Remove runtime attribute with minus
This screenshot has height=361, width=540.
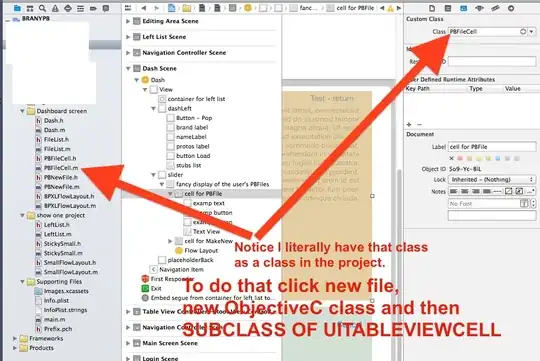click(x=419, y=124)
